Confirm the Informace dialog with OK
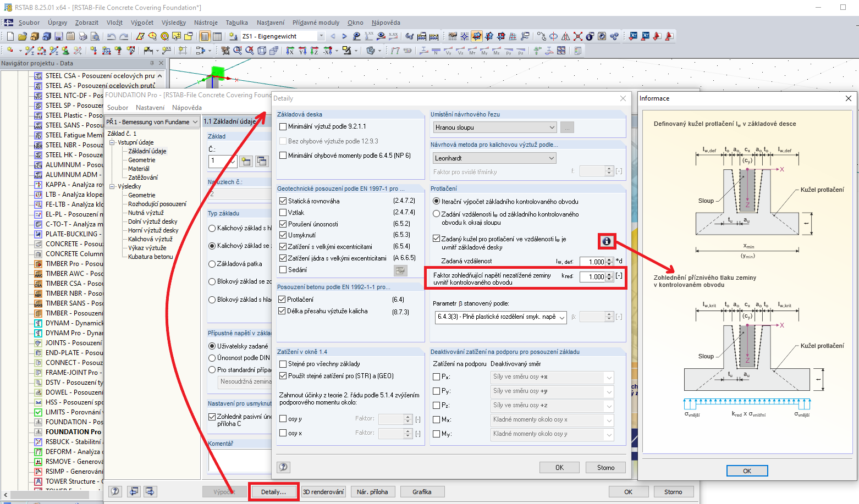This screenshot has width=859, height=504. pos(747,471)
